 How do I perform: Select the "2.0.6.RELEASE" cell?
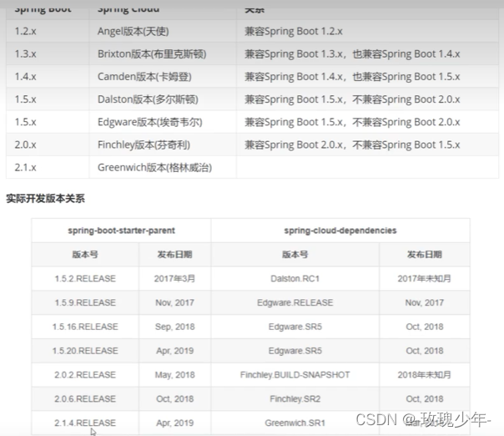[x=85, y=399]
